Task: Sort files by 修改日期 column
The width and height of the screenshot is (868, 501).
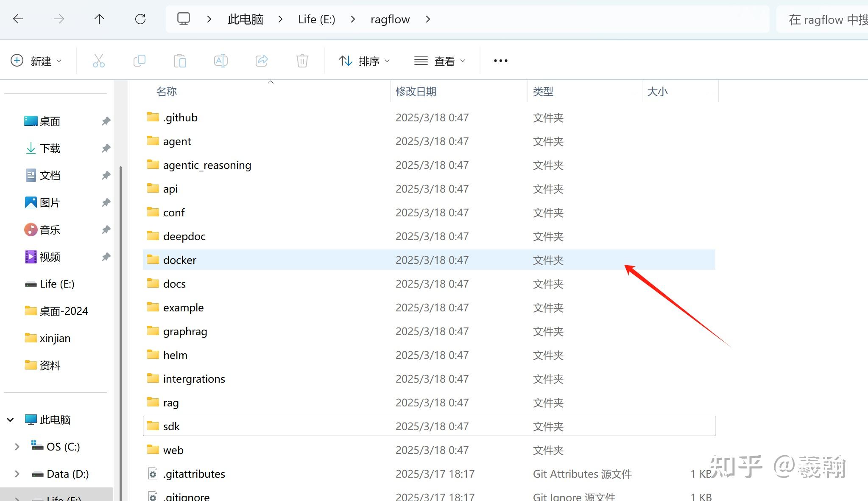Action: tap(416, 91)
